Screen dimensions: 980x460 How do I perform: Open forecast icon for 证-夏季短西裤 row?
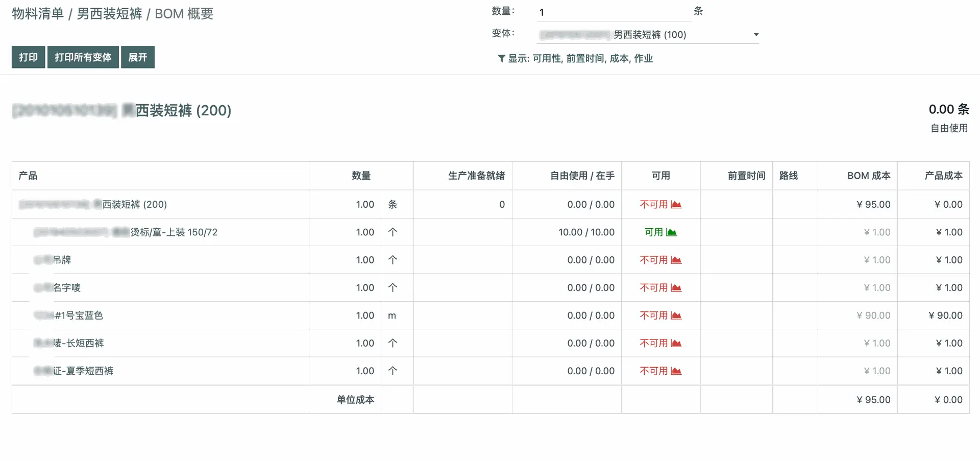[676, 371]
